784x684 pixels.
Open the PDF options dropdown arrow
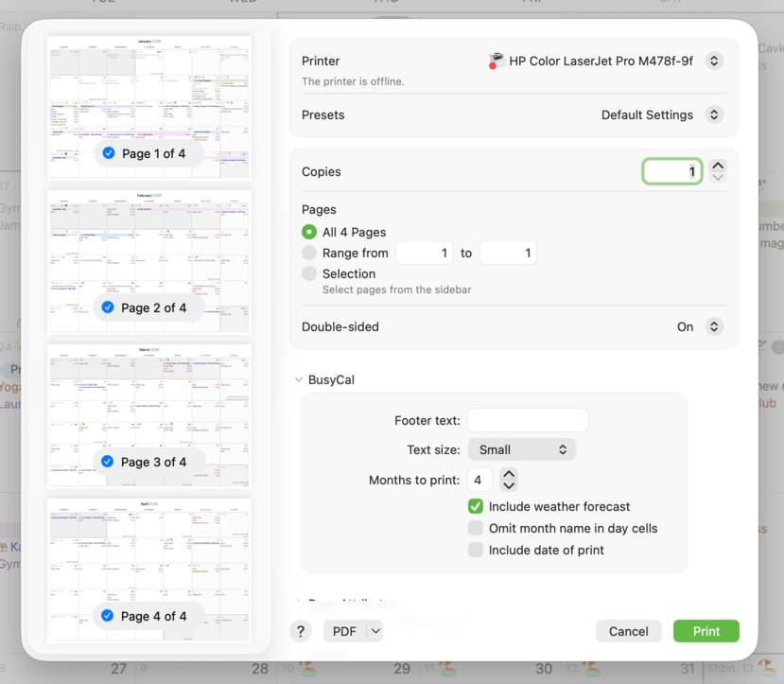(375, 631)
